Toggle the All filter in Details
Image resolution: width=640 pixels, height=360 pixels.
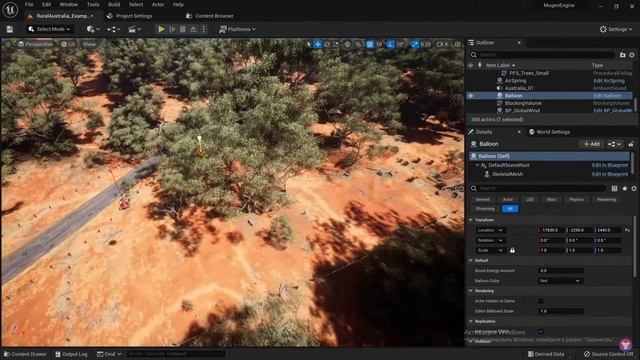(510, 209)
